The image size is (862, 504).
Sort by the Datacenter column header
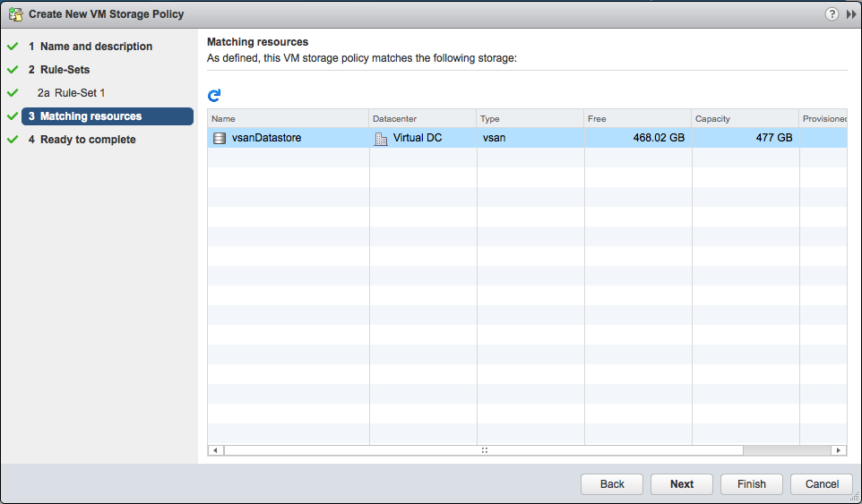point(422,119)
